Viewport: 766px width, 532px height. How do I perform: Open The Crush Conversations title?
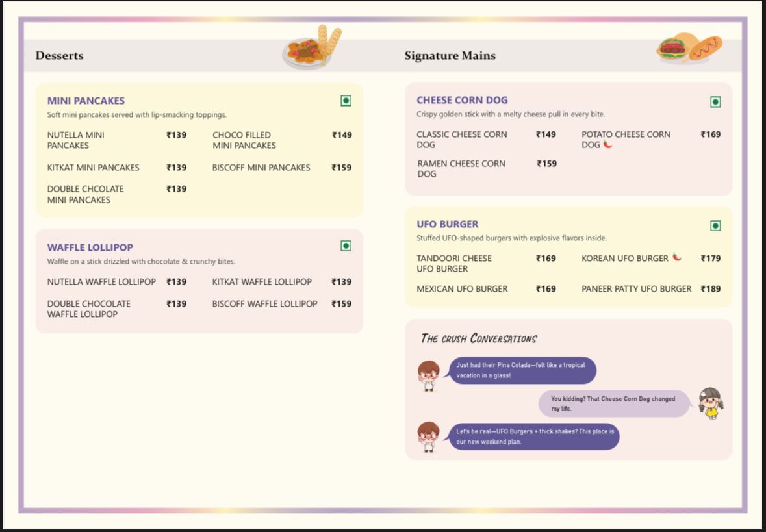point(479,338)
